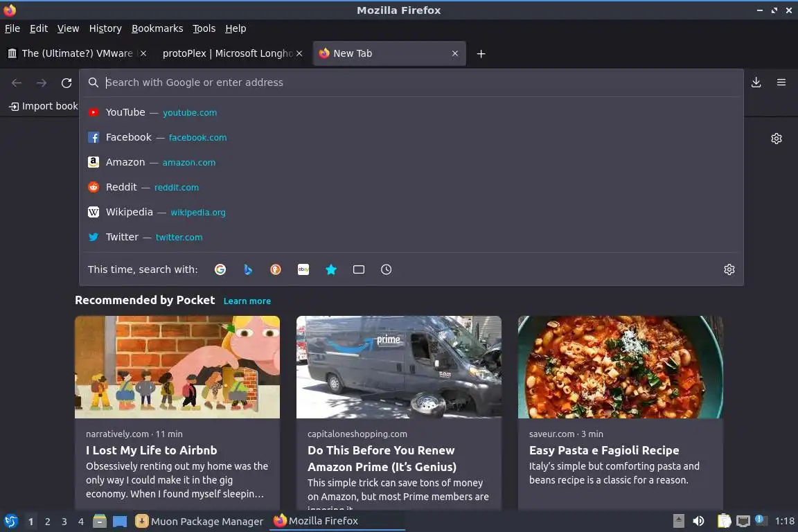Open the View menu
The image size is (798, 532).
coord(68,28)
